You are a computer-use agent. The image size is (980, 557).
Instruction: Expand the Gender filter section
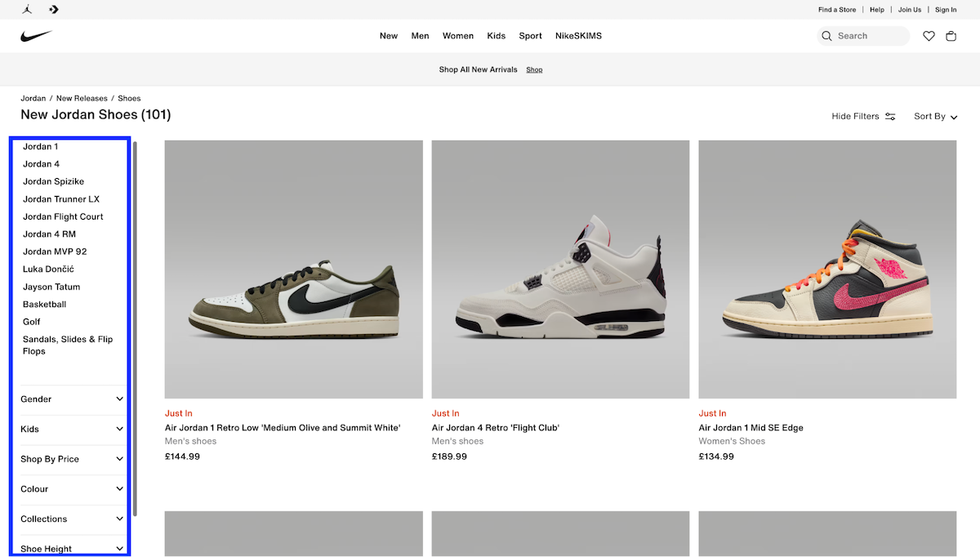pyautogui.click(x=72, y=399)
